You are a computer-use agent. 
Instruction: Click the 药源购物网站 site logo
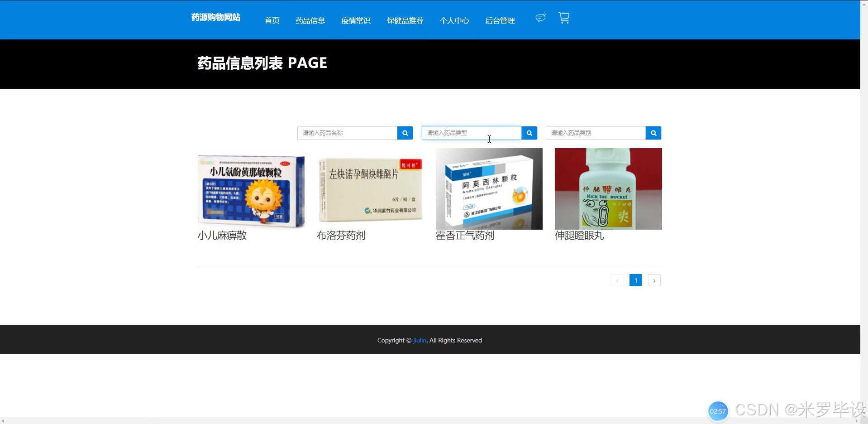click(215, 17)
